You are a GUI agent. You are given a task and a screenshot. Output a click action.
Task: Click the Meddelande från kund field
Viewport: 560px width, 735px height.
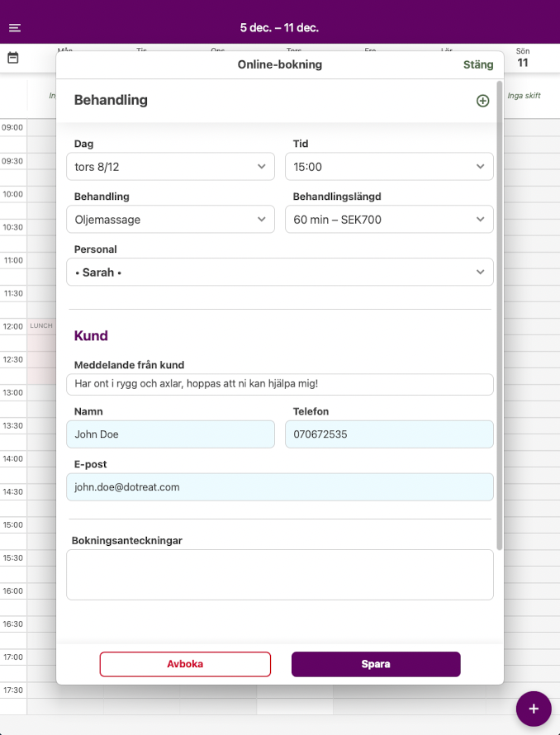tap(279, 384)
